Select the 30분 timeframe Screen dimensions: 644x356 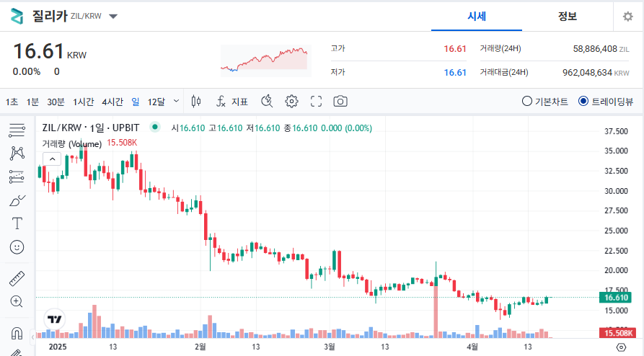56,102
